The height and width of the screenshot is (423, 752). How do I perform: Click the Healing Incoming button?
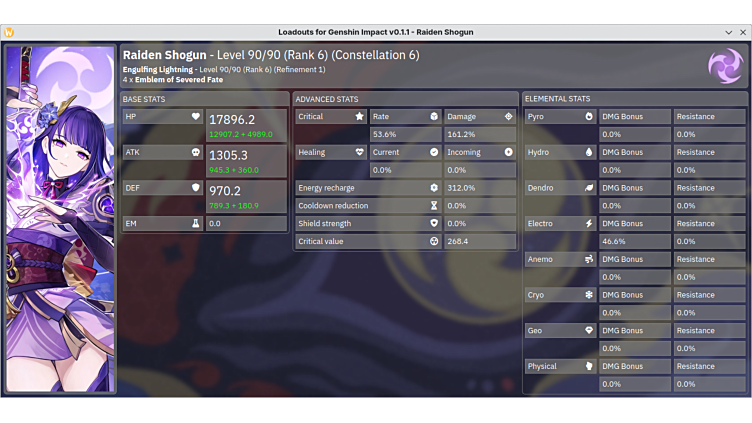click(480, 153)
